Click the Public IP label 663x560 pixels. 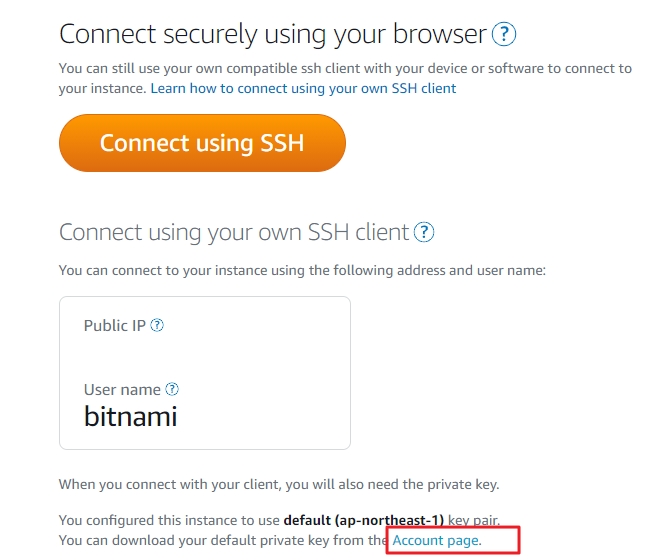[x=115, y=326]
